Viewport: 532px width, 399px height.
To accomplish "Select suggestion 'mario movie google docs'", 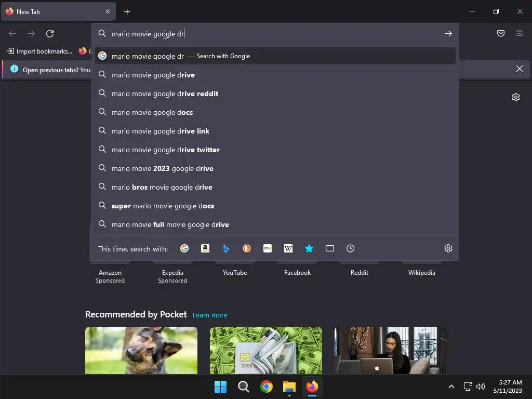I will tap(275, 112).
